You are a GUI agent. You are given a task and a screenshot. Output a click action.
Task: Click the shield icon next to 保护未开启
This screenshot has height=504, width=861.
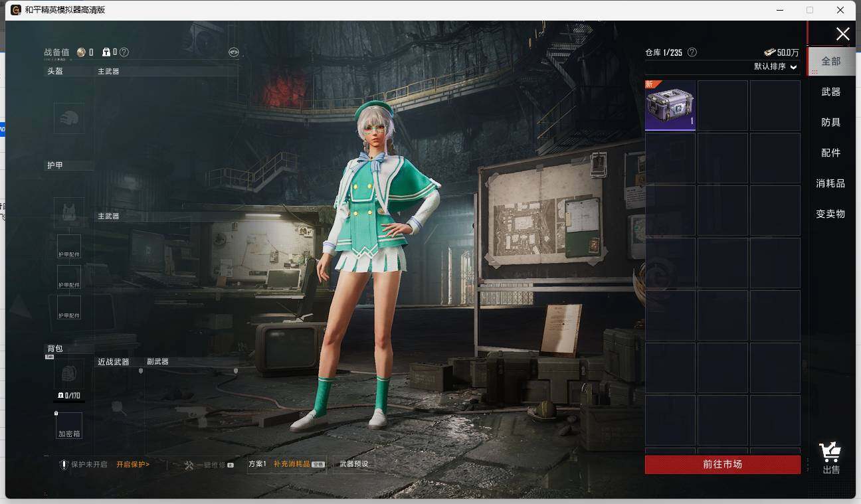tap(64, 465)
